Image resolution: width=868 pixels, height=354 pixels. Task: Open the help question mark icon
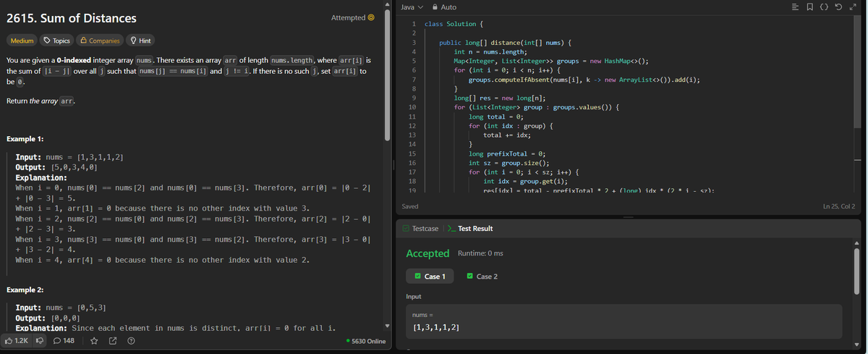(131, 341)
